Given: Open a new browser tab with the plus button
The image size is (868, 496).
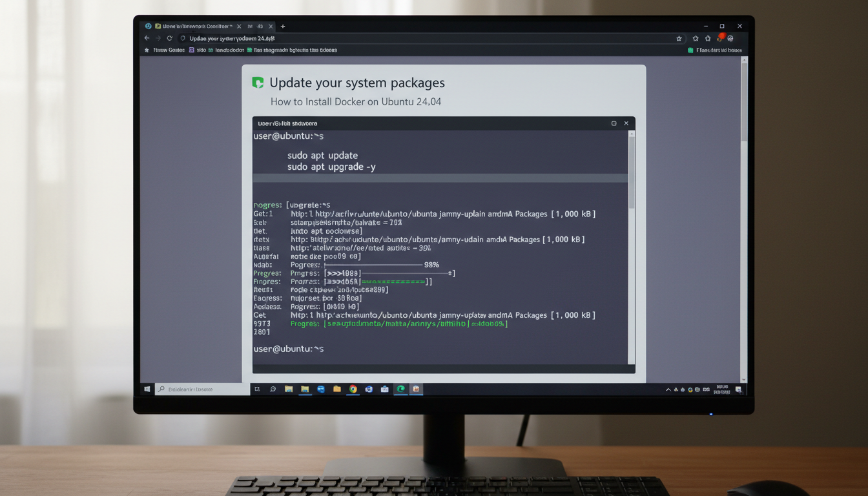Looking at the screenshot, I should 283,26.
